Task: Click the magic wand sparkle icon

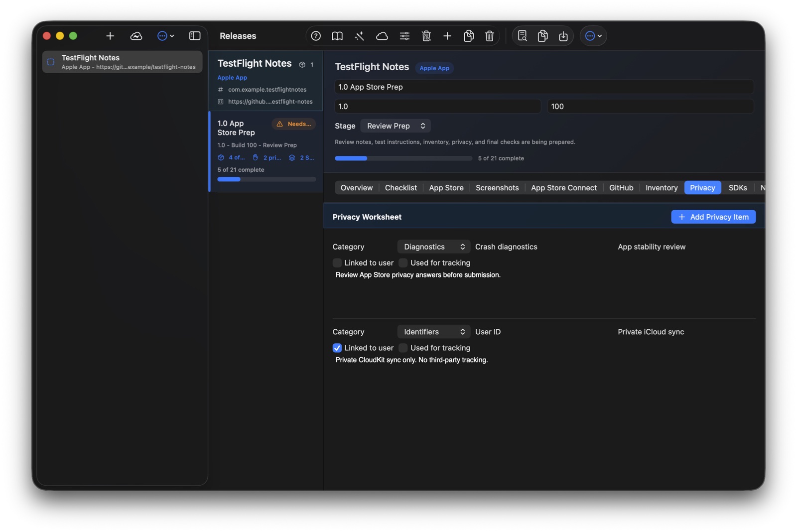Action: pos(359,36)
